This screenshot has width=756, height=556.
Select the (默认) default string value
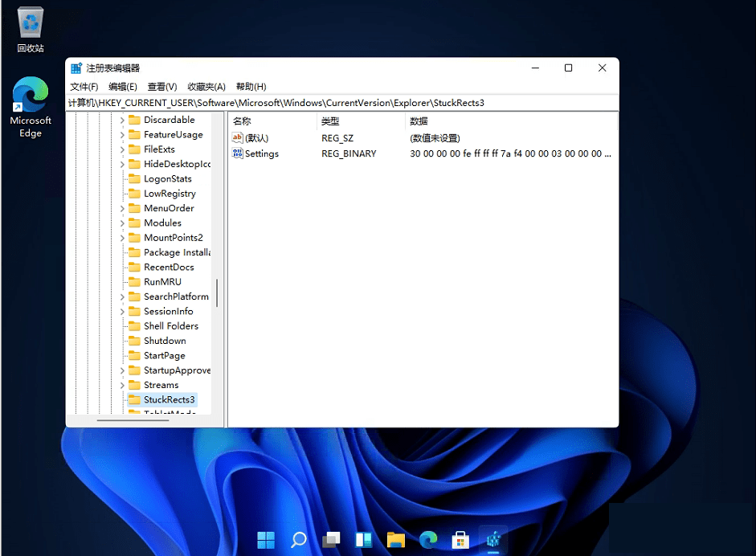pyautogui.click(x=256, y=138)
